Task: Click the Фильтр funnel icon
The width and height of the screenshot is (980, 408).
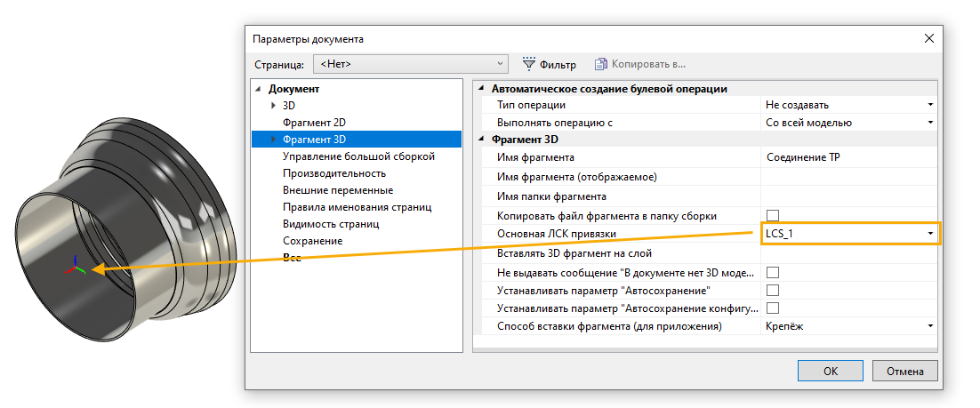Action: (x=529, y=64)
